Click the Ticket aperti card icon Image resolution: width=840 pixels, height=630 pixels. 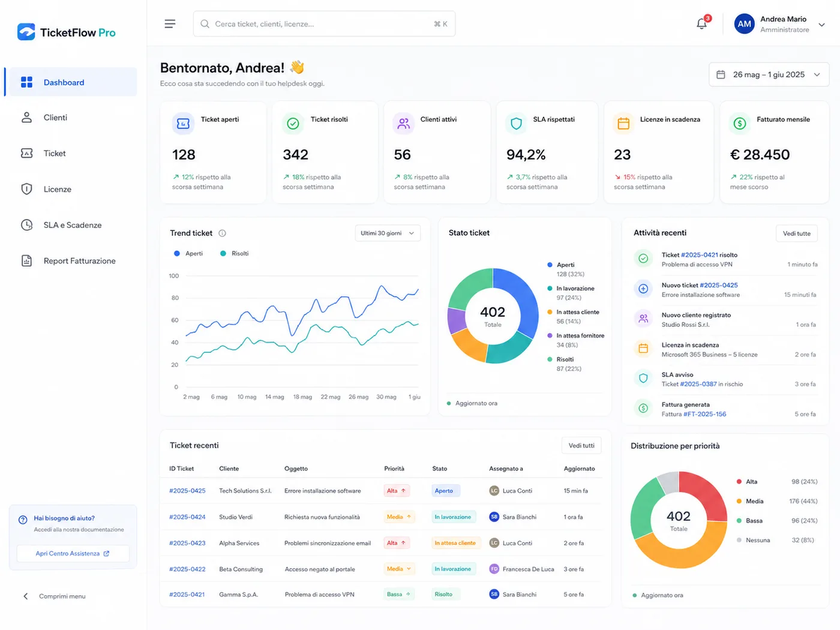(183, 124)
